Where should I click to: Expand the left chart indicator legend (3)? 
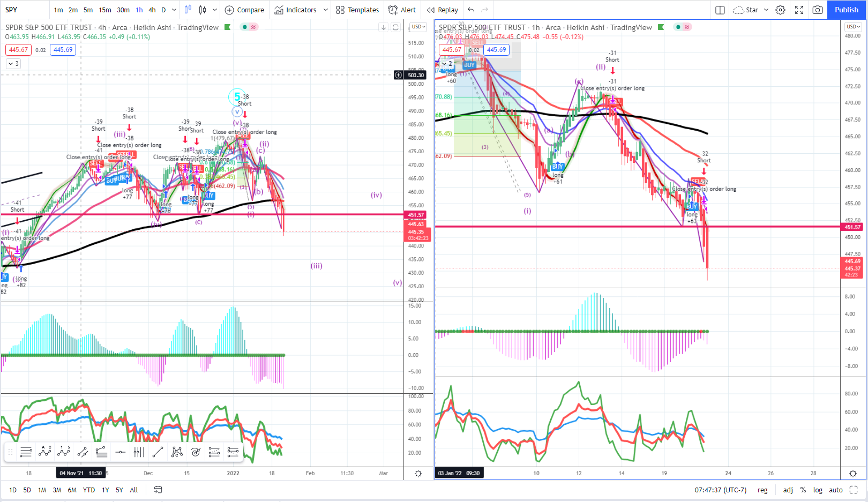13,64
